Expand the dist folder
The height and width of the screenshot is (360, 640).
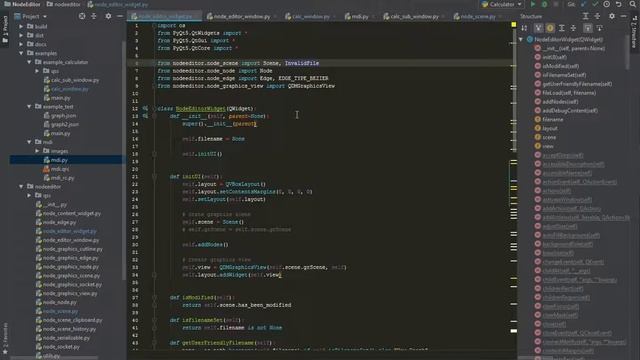coord(21,36)
